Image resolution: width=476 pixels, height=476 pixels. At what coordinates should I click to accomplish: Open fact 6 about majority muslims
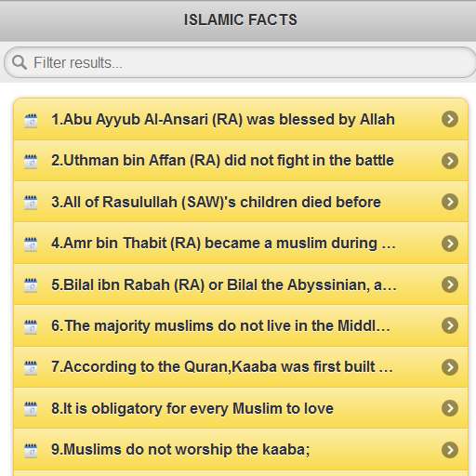coord(241,325)
